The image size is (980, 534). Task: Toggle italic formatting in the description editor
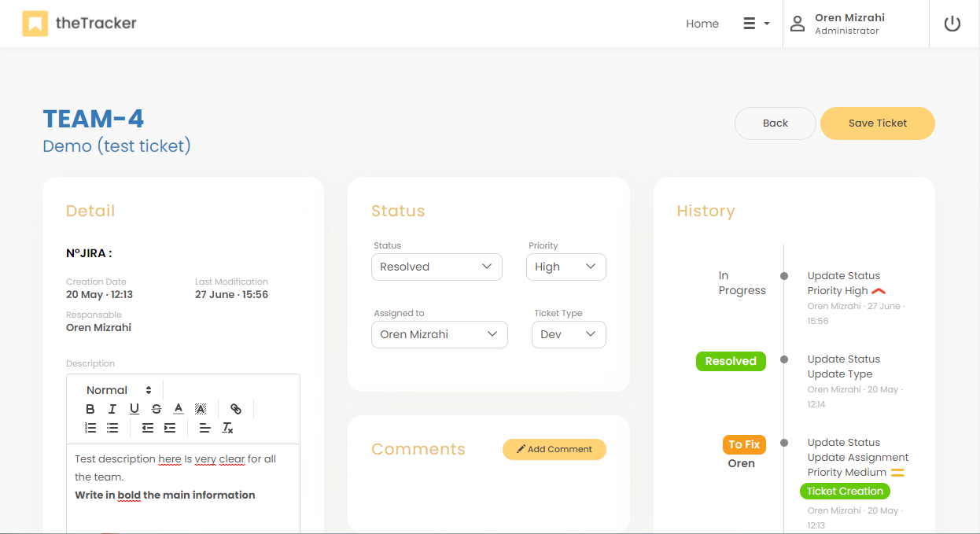pos(112,409)
